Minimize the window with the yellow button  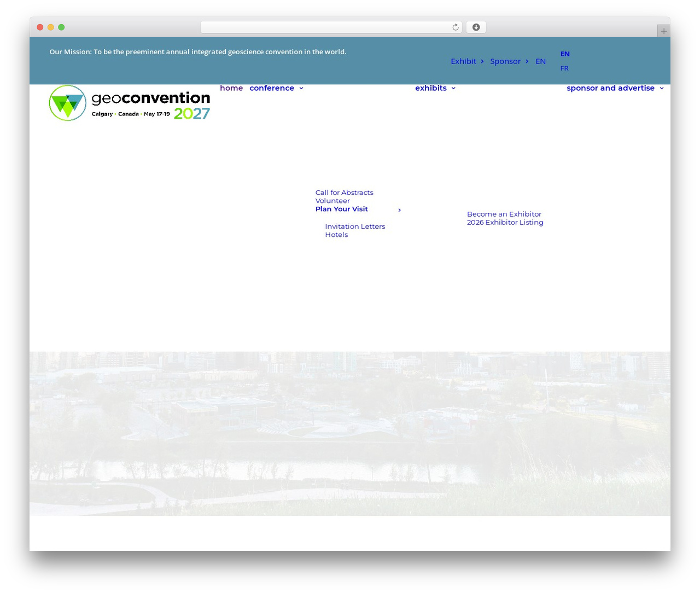pyautogui.click(x=51, y=27)
